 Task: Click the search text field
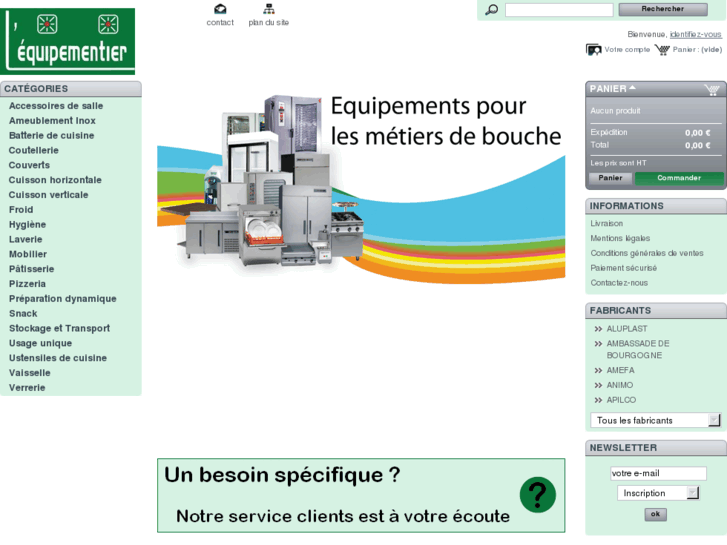pyautogui.click(x=559, y=10)
